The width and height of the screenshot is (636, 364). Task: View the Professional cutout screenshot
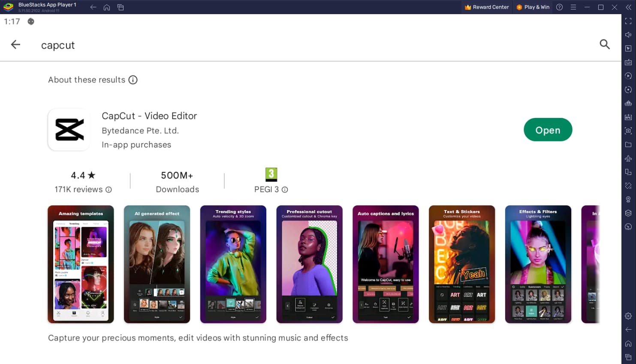pyautogui.click(x=310, y=264)
